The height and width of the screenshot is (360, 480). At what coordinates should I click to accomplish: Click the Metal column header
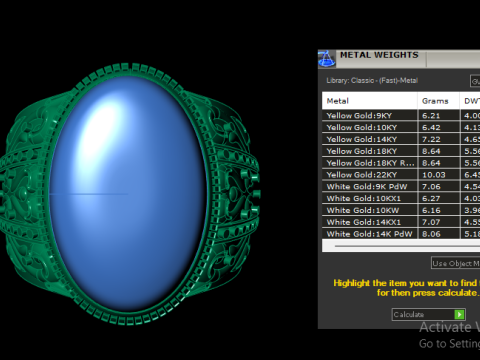coord(370,101)
